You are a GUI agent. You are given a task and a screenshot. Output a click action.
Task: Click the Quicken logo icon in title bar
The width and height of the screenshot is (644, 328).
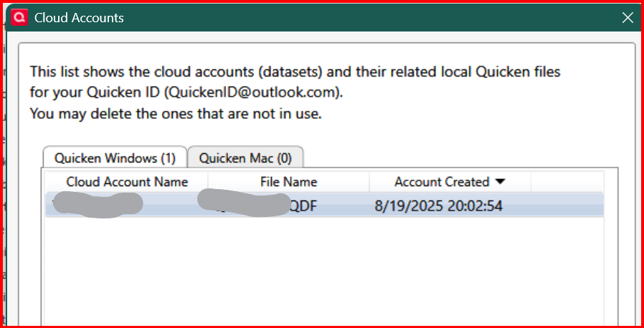tap(19, 17)
